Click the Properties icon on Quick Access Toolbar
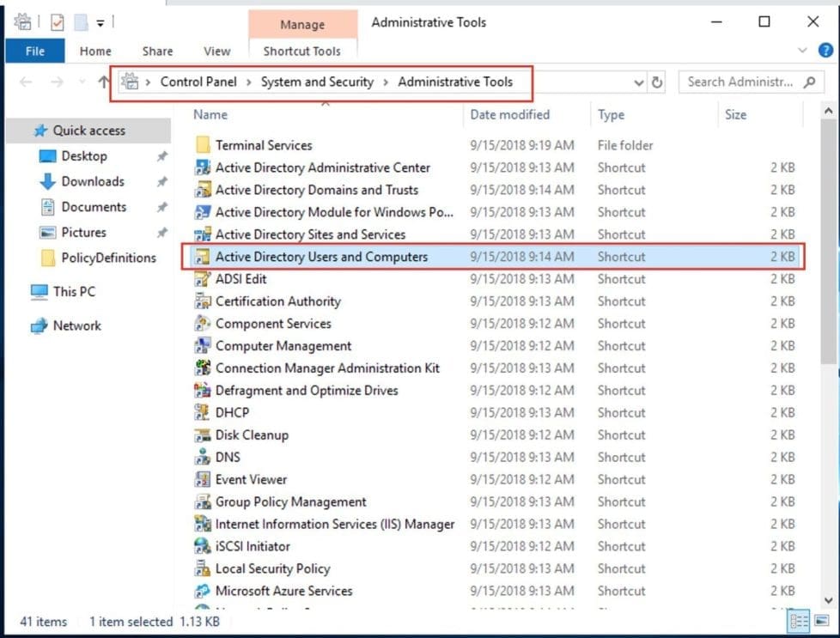This screenshot has width=840, height=638. 58,21
